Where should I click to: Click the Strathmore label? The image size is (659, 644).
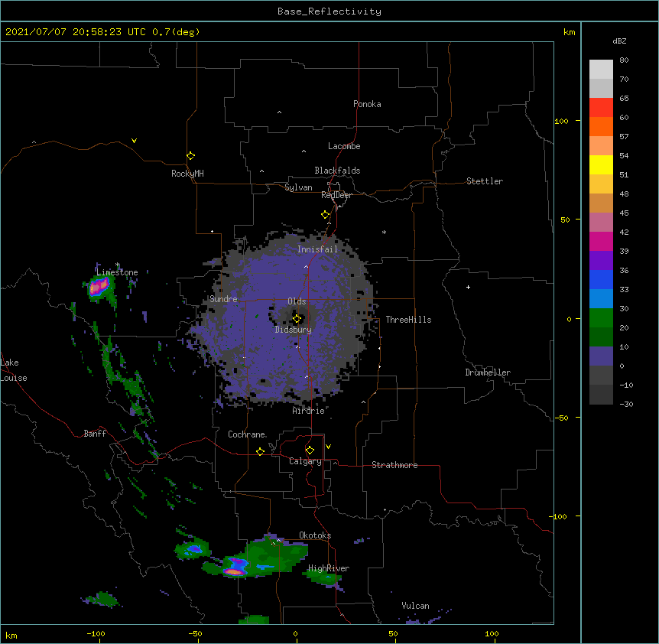[x=394, y=465]
